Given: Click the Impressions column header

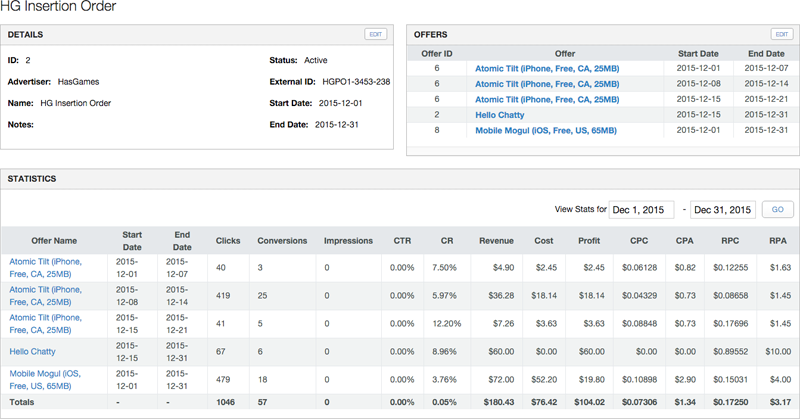Looking at the screenshot, I should pyautogui.click(x=348, y=241).
